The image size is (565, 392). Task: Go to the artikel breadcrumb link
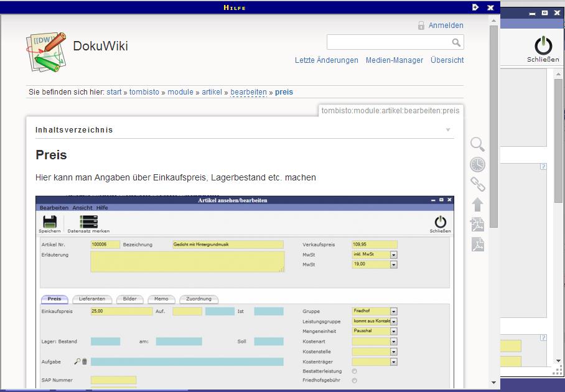pos(212,92)
